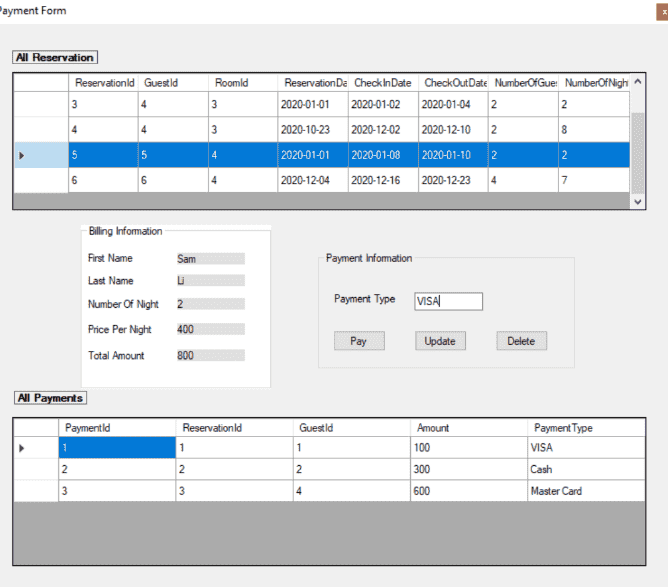Viewport: 668px width, 587px height.
Task: Click the reservation grid scrollbar thumb
Action: [637, 153]
